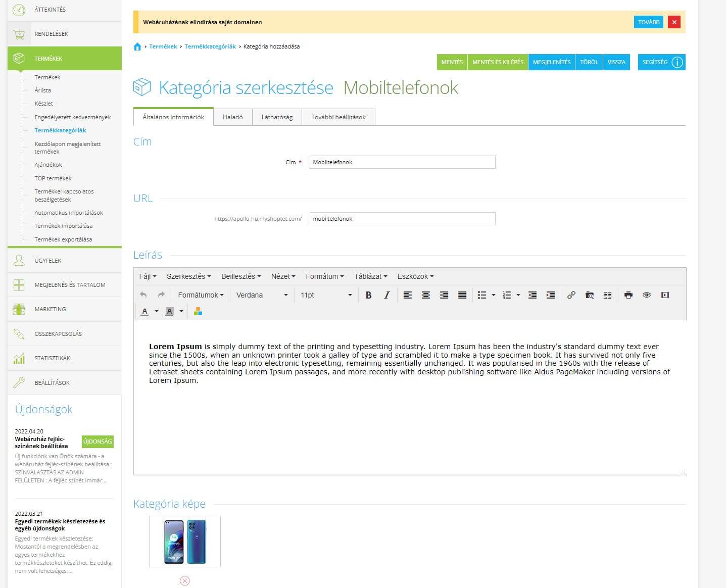This screenshot has height=588, width=726.
Task: Select the Általános információk tab
Action: tap(173, 117)
